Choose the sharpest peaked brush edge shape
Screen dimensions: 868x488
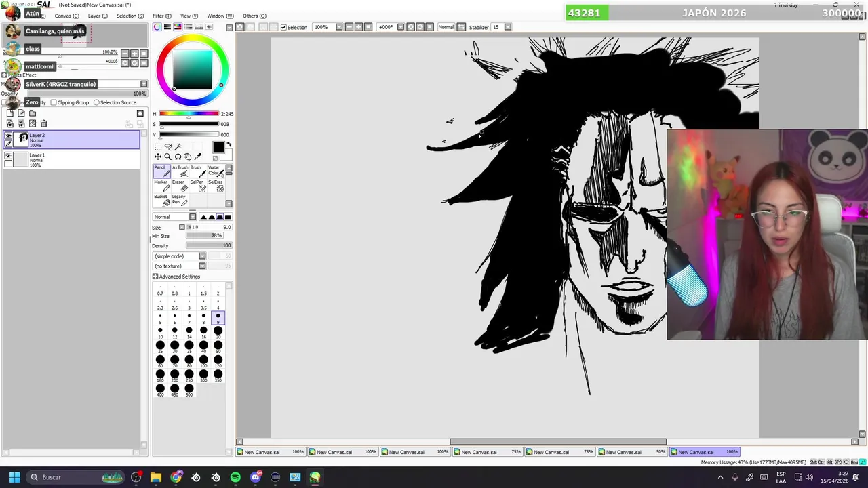[203, 217]
